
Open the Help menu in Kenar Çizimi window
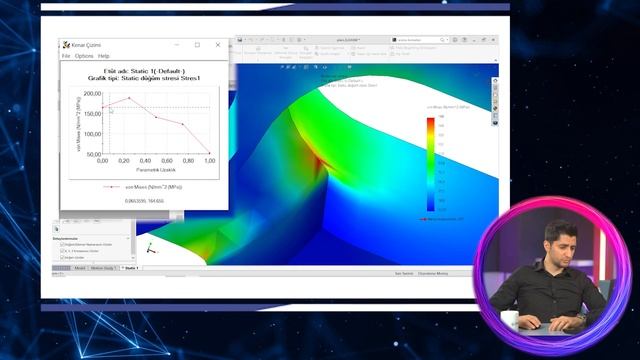(x=104, y=56)
